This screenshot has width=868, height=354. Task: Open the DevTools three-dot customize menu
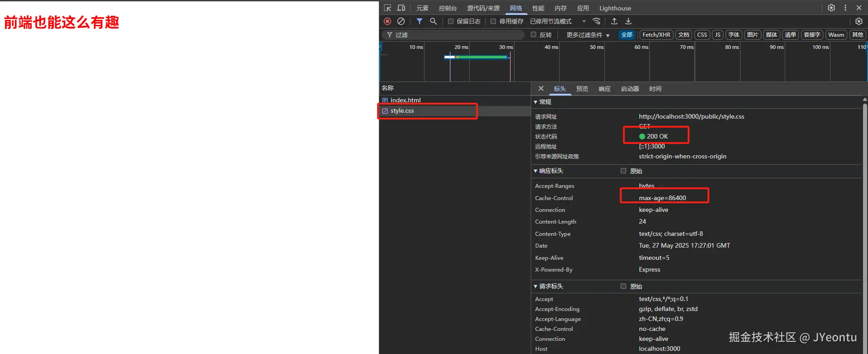(x=845, y=8)
